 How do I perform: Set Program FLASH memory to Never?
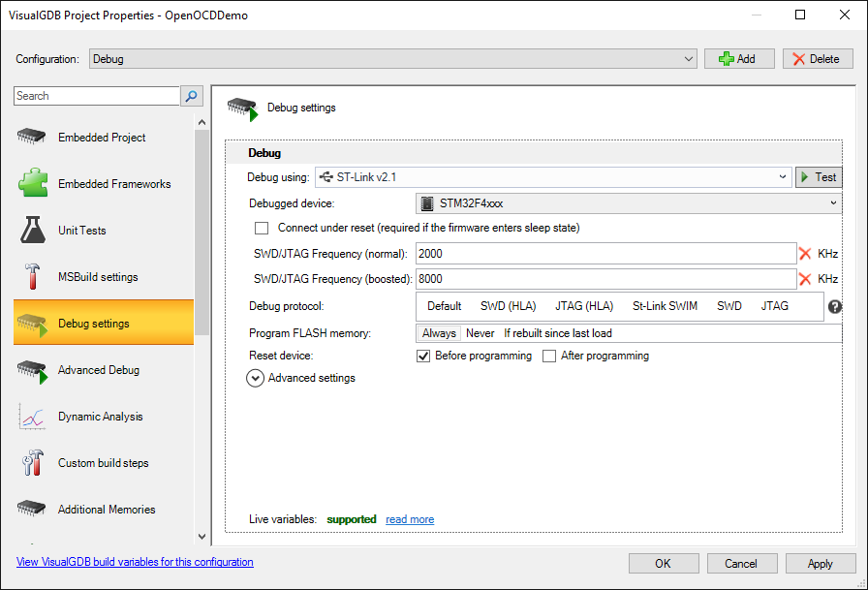[480, 333]
